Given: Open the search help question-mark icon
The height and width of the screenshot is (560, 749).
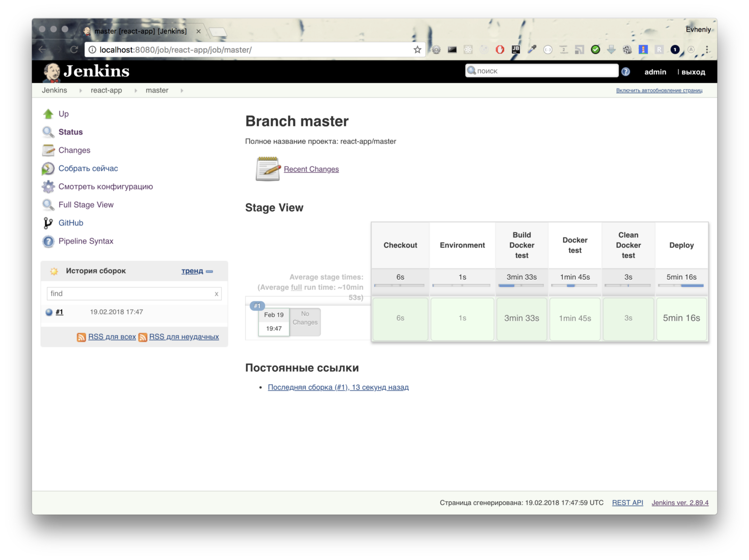Looking at the screenshot, I should [x=625, y=72].
